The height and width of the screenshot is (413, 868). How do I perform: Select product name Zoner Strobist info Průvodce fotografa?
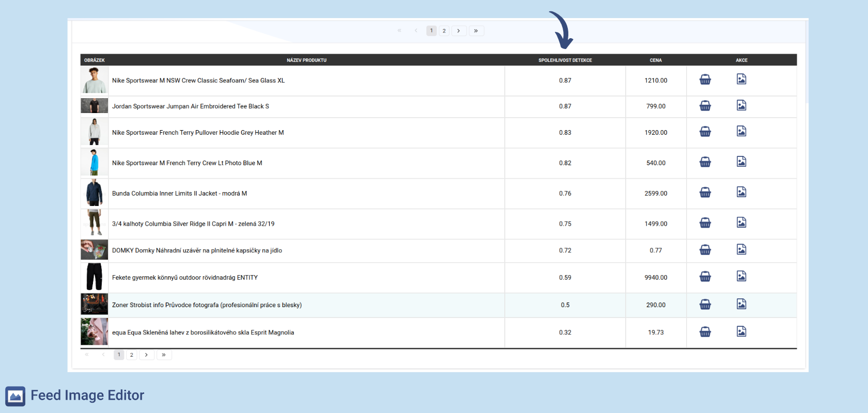pyautogui.click(x=207, y=305)
